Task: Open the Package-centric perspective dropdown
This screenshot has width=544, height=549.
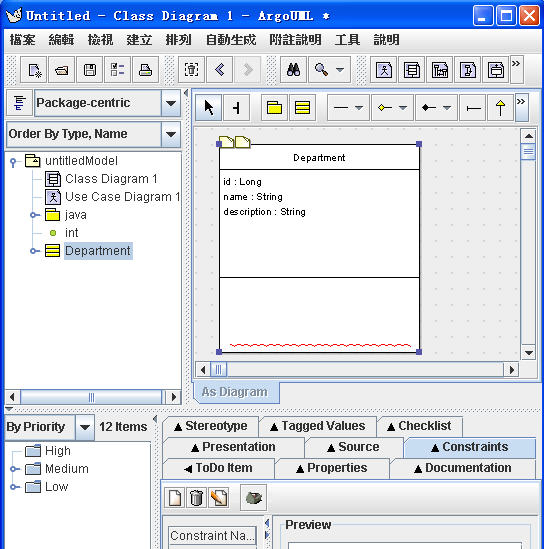Action: [x=171, y=103]
